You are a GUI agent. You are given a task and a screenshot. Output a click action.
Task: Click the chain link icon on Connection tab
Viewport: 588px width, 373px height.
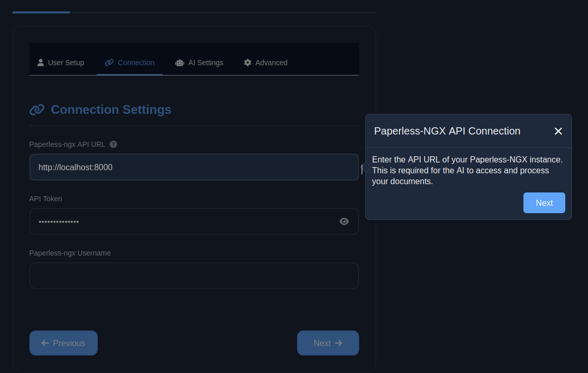click(109, 63)
